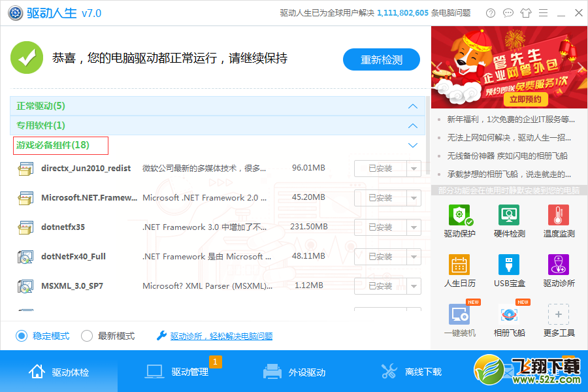Select 稳定模式 stable mode radio button

tap(22, 336)
